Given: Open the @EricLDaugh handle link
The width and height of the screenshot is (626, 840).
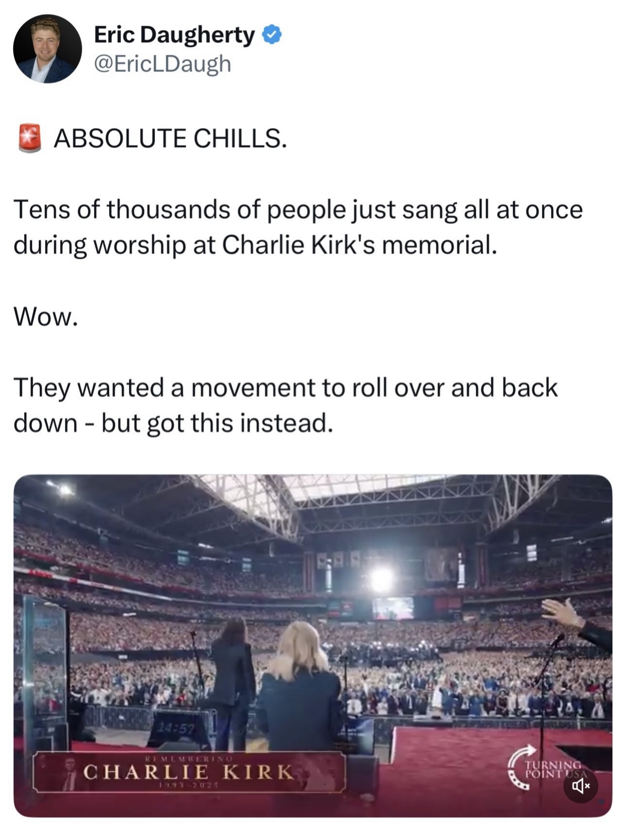Looking at the screenshot, I should 162,64.
